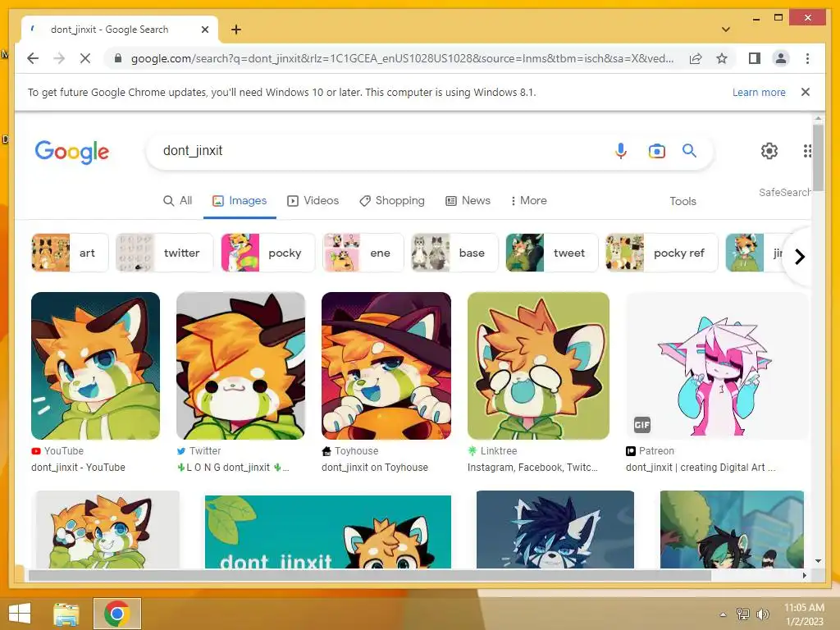Open dont_jinxit creating Digital Art link

(701, 468)
